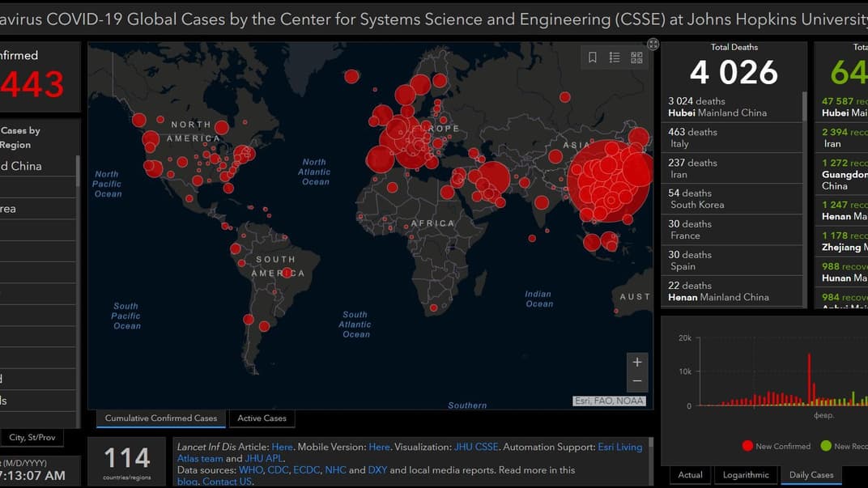Switch to Active Cases tab
868x488 pixels.
[262, 418]
